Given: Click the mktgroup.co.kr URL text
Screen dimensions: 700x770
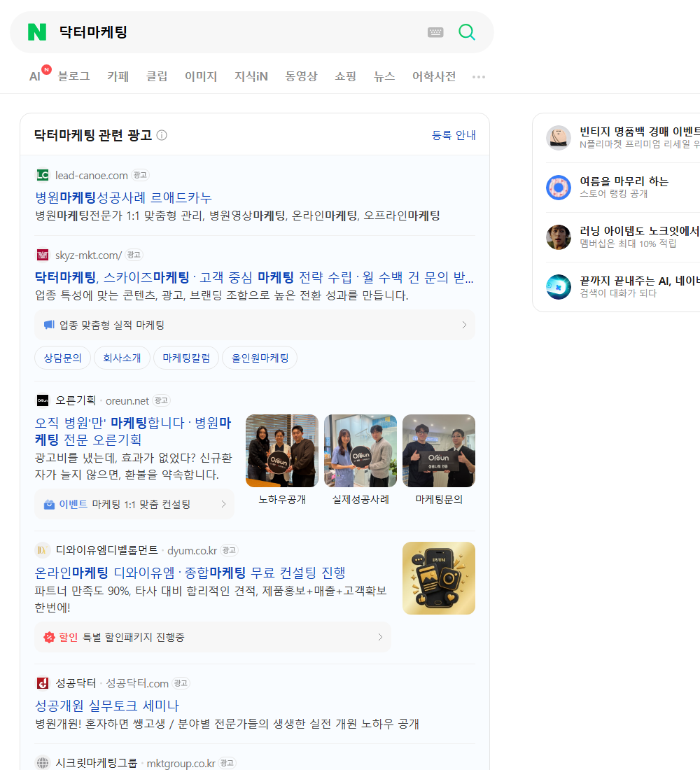Looking at the screenshot, I should point(181,763).
